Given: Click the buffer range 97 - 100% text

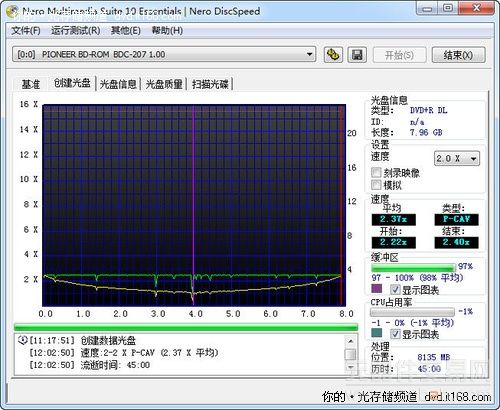Looking at the screenshot, I should 417,278.
